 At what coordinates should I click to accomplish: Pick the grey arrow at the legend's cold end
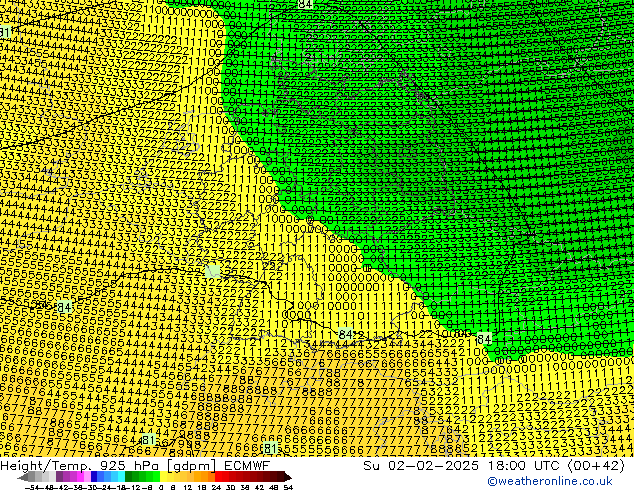[x=23, y=477]
